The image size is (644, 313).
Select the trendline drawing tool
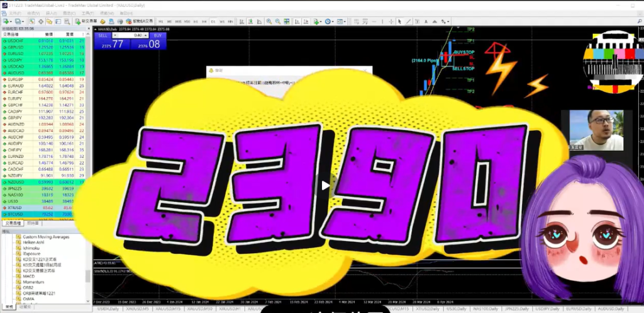(x=409, y=21)
